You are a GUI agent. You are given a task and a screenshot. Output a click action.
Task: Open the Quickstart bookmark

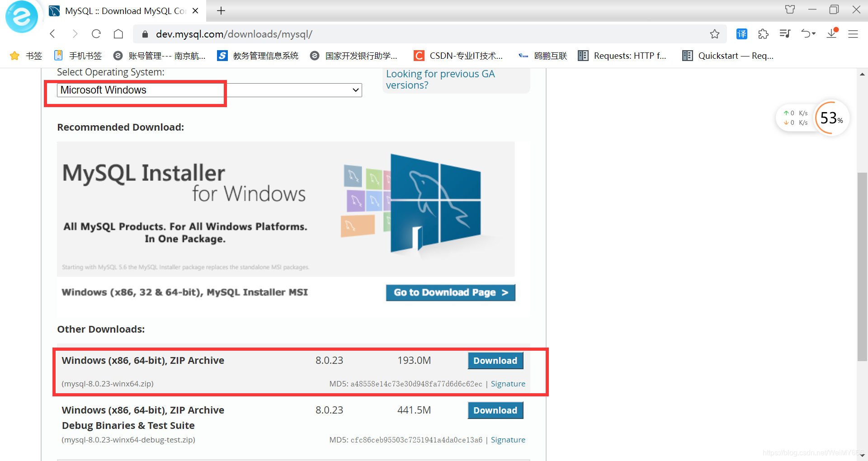(x=728, y=56)
